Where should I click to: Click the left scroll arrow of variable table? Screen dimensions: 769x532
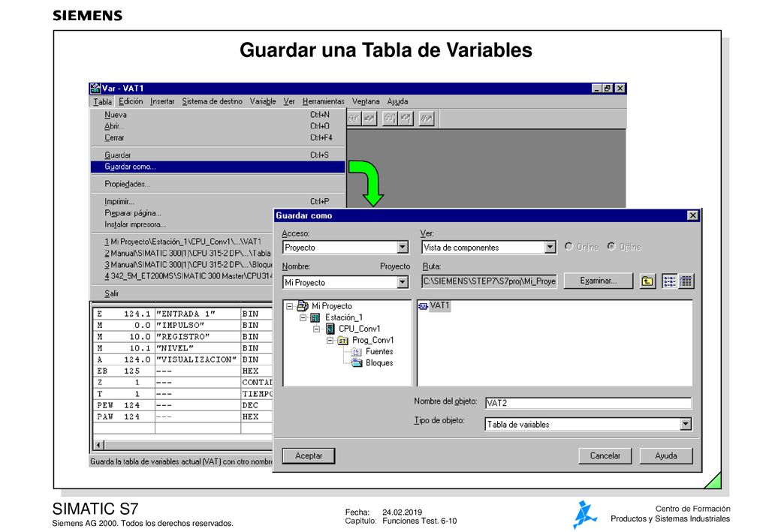98,445
